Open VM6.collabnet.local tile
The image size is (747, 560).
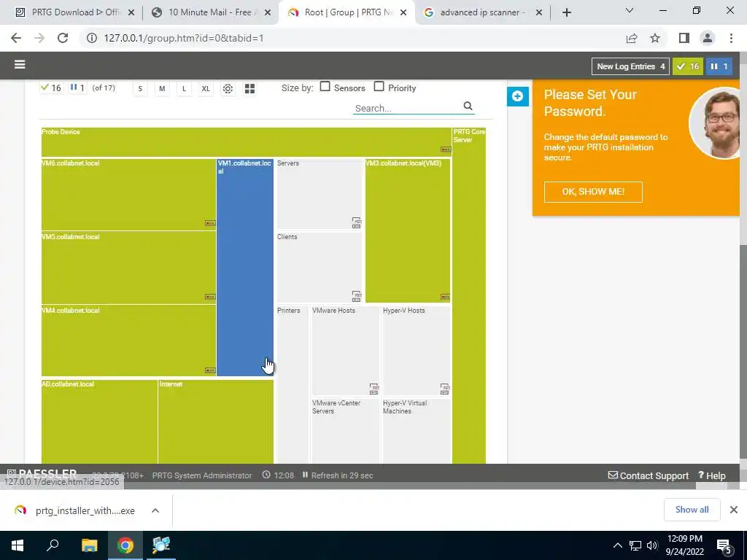(128, 195)
